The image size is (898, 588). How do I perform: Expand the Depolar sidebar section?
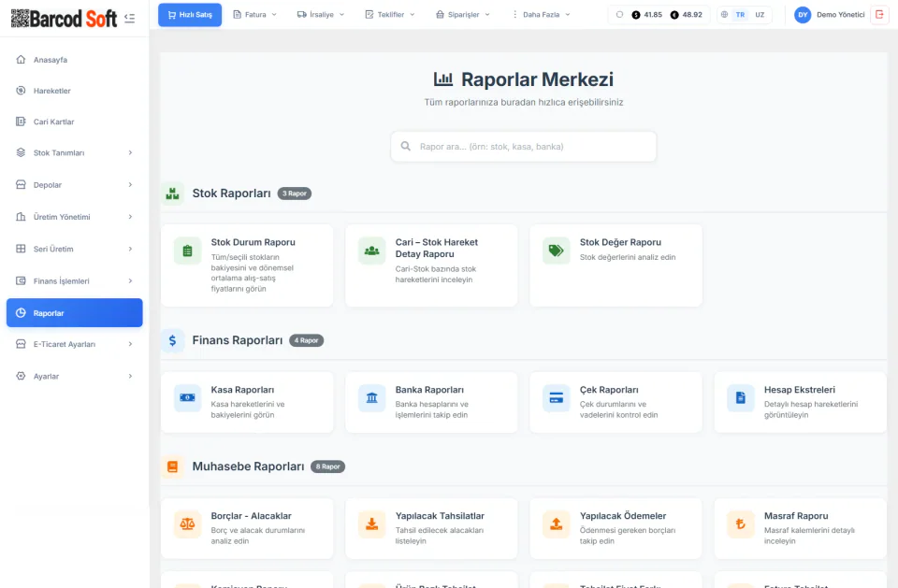pos(75,185)
